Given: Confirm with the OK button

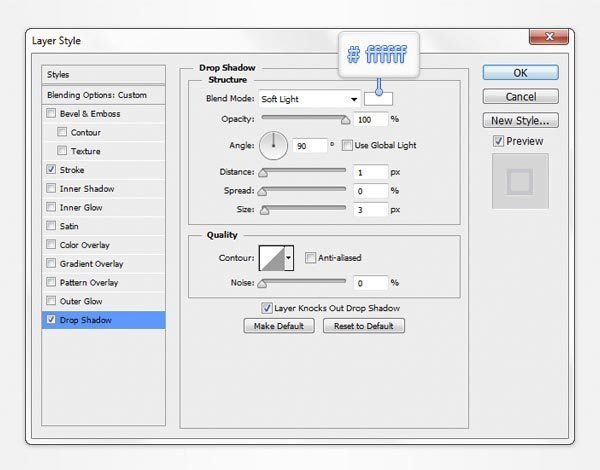Looking at the screenshot, I should click(x=520, y=73).
